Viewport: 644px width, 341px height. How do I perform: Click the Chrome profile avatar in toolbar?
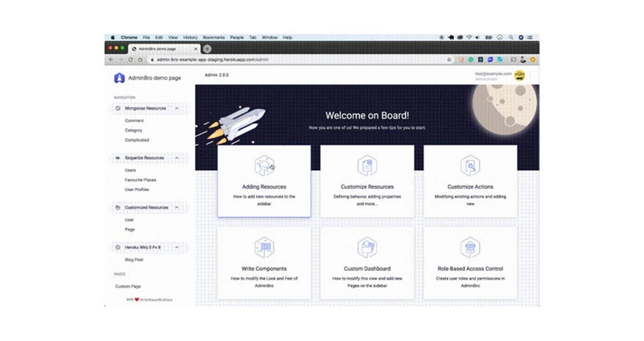(x=522, y=60)
